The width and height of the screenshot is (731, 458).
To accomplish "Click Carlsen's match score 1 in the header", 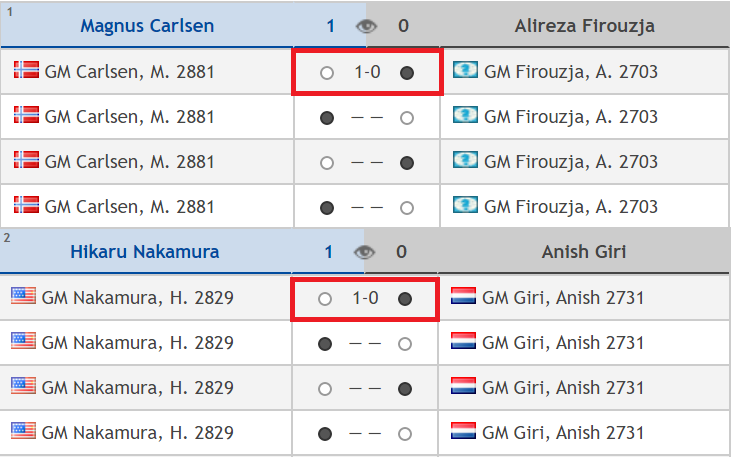I will tap(330, 25).
